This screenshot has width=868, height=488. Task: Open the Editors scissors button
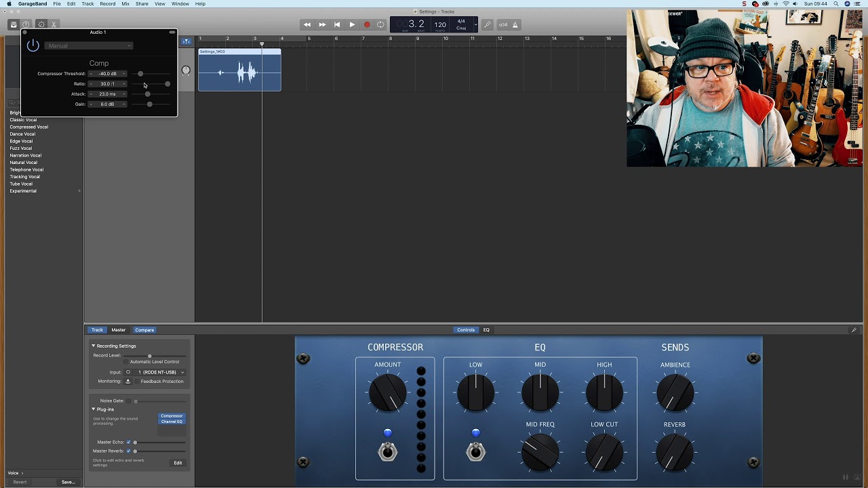[x=54, y=24]
